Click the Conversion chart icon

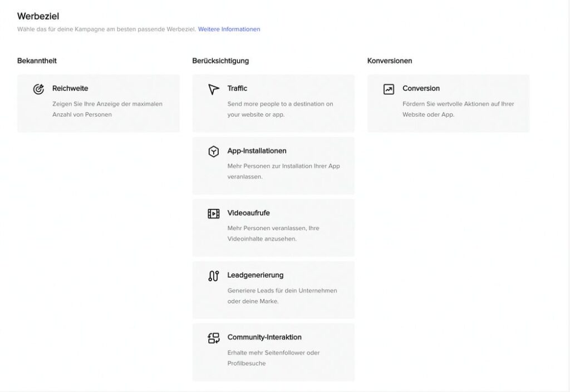(389, 89)
